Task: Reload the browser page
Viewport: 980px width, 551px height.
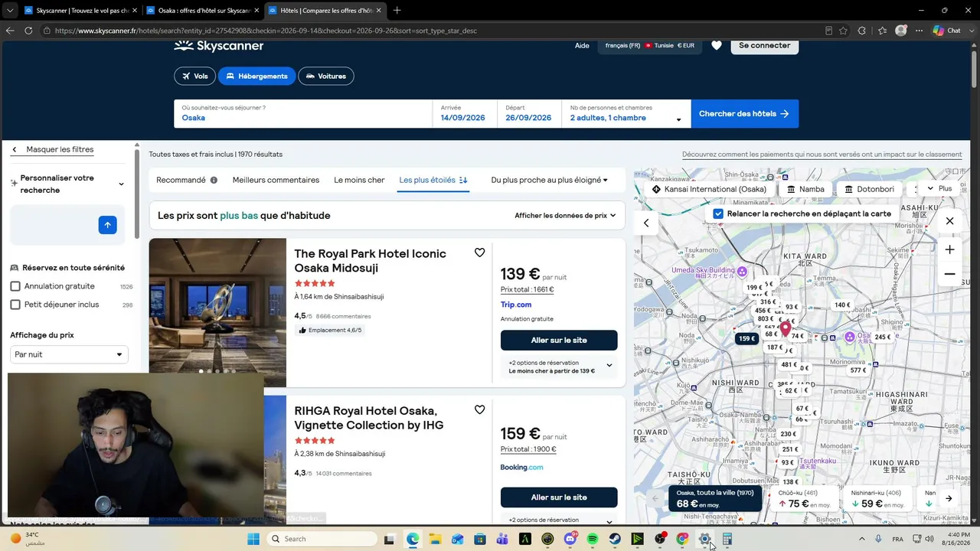Action: (28, 31)
